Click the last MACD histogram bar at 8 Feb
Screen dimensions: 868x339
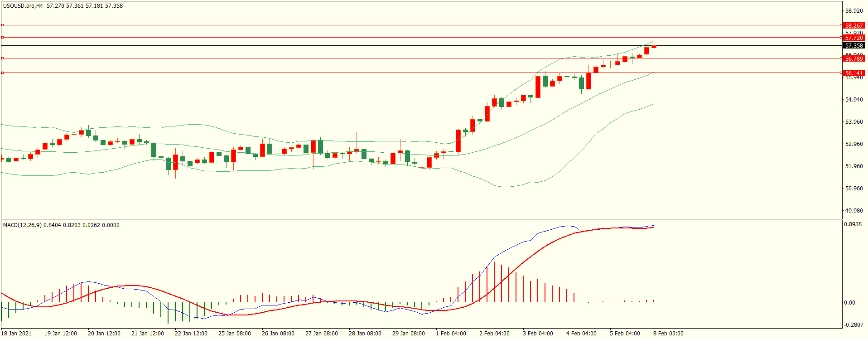pos(654,301)
